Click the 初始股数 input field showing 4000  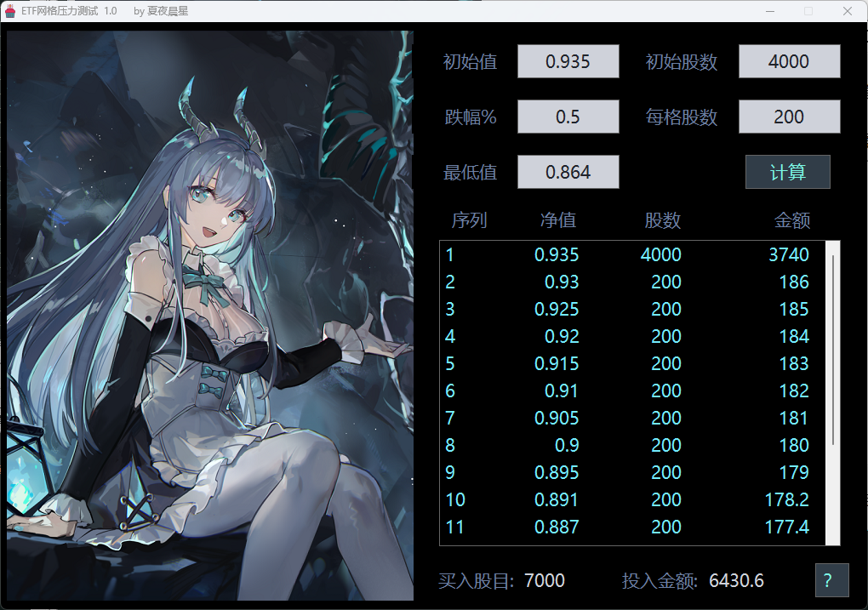tap(789, 61)
